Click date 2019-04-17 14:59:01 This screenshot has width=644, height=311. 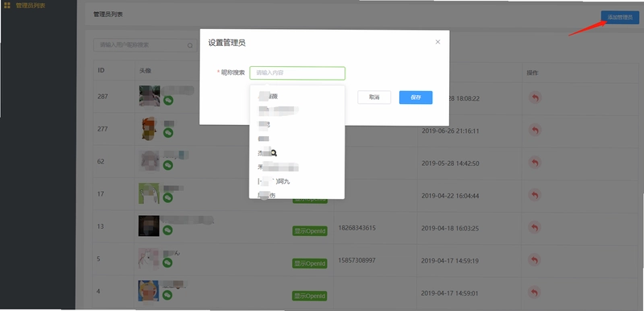pyautogui.click(x=450, y=294)
